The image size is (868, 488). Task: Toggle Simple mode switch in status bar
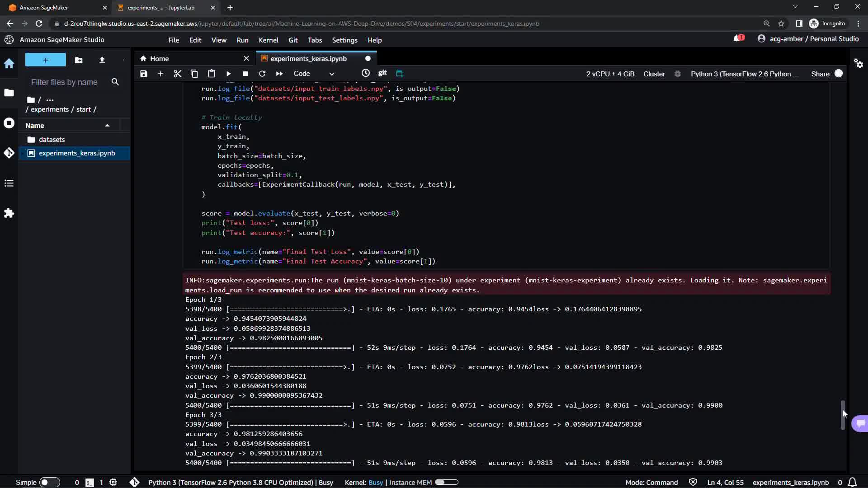(x=49, y=483)
